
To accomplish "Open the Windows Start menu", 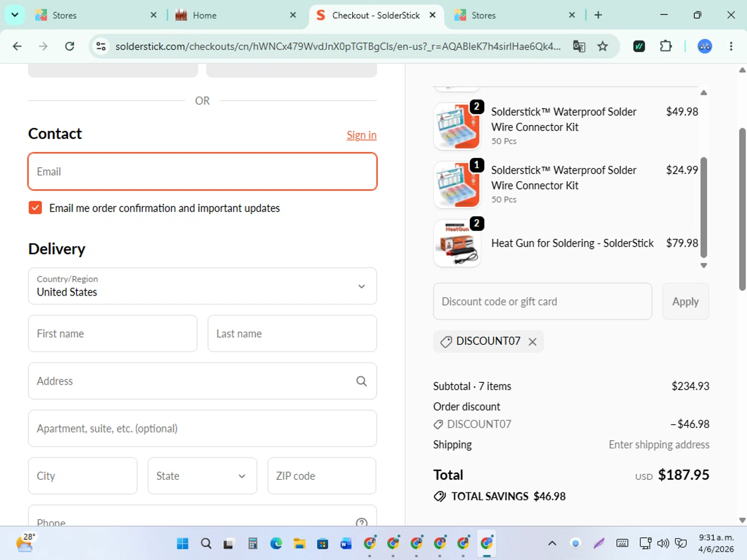I will click(183, 544).
